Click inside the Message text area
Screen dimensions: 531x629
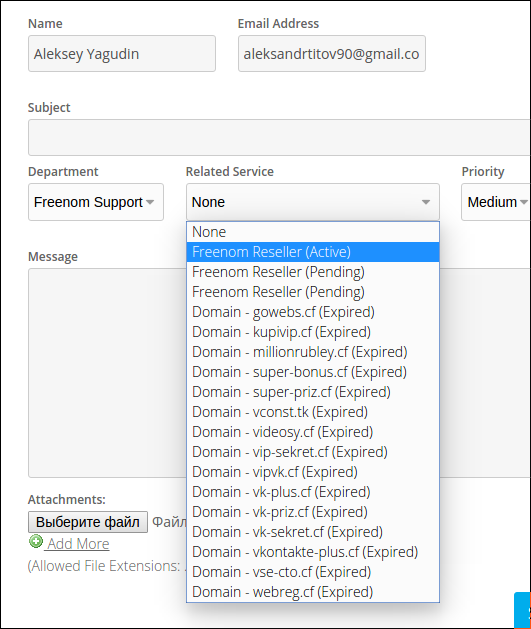click(x=107, y=373)
